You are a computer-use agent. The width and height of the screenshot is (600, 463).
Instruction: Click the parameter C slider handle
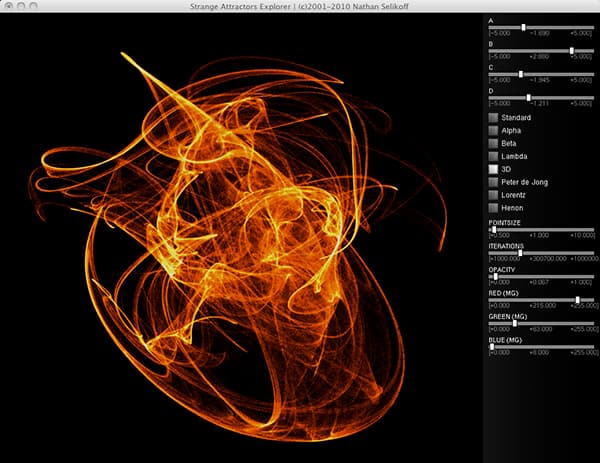coord(521,74)
